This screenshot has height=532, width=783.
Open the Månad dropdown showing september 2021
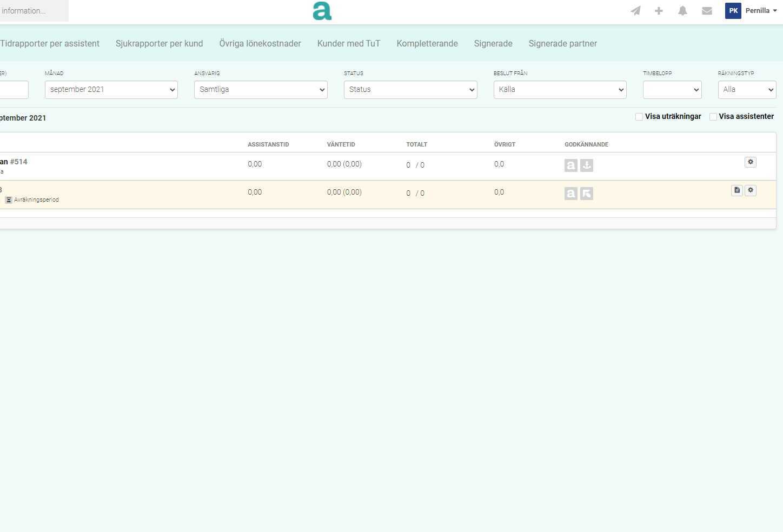111,90
